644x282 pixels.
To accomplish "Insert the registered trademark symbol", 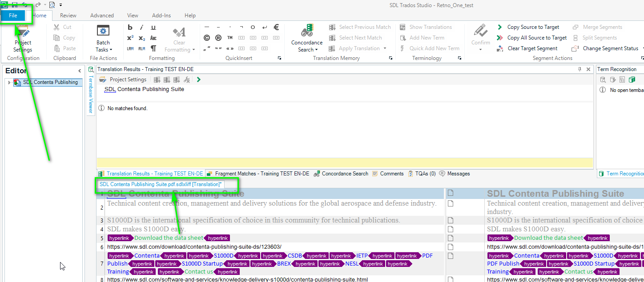I will [218, 38].
